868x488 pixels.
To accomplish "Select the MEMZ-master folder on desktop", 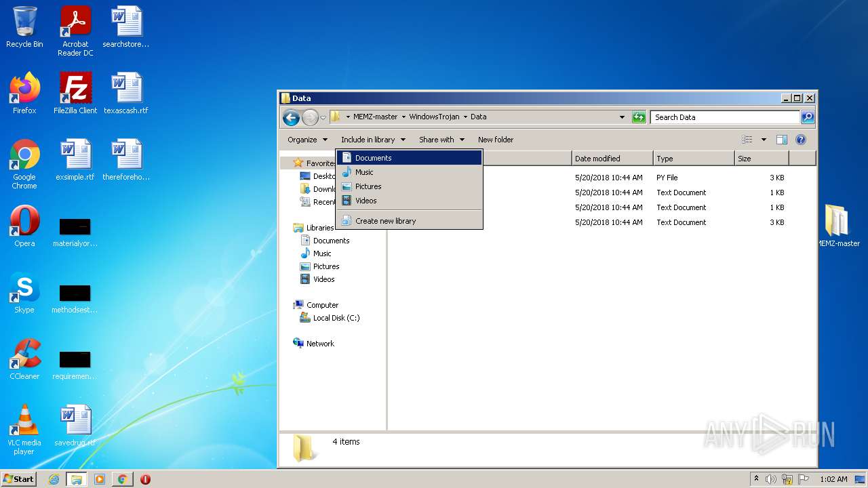I will coord(838,226).
